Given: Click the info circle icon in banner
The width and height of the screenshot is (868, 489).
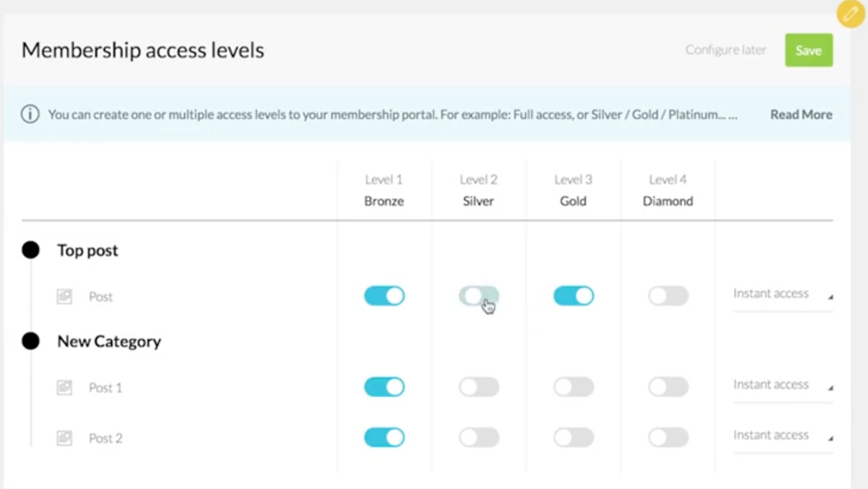Looking at the screenshot, I should tap(30, 115).
